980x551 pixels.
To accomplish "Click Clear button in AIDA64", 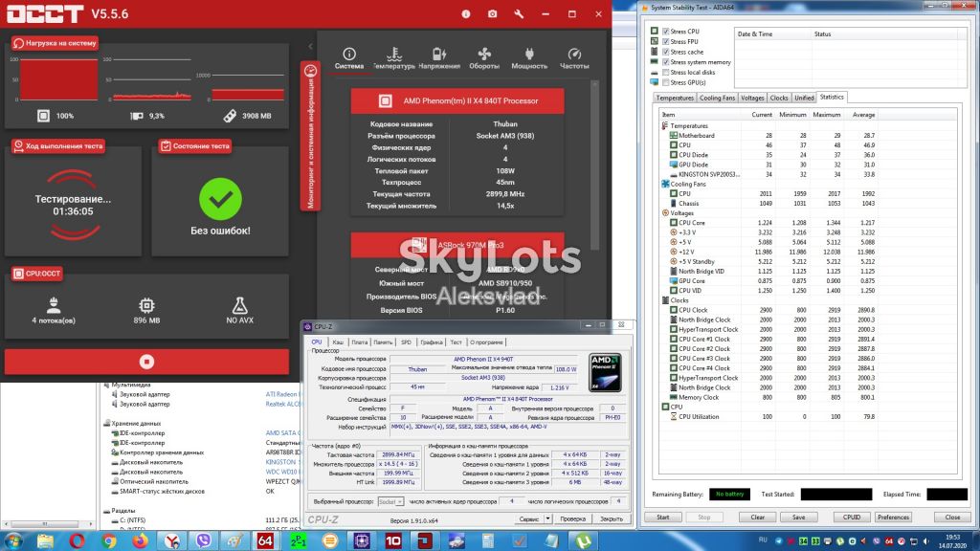I will point(758,518).
